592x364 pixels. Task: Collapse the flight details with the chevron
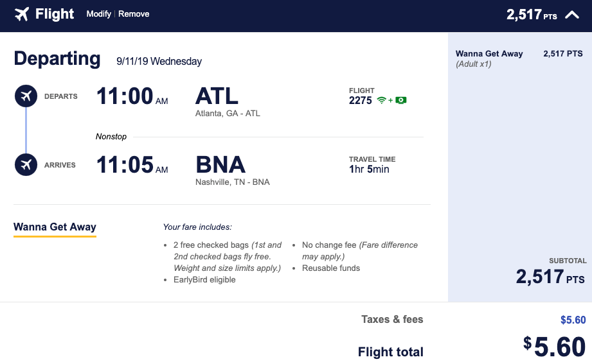click(571, 15)
